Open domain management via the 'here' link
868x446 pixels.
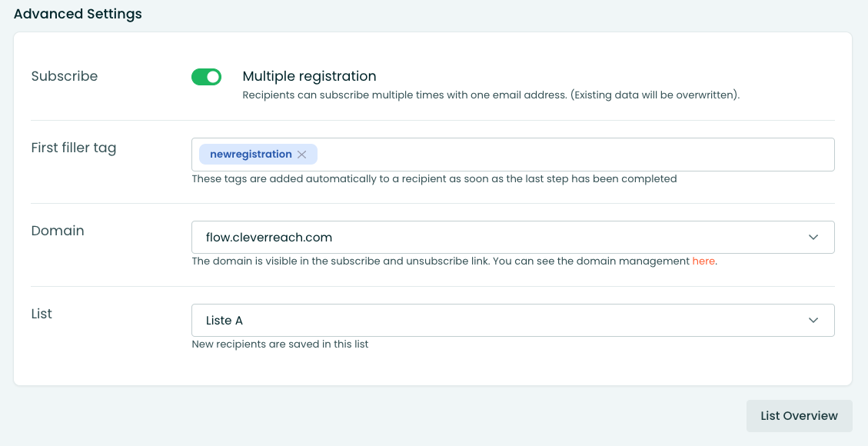pyautogui.click(x=703, y=261)
